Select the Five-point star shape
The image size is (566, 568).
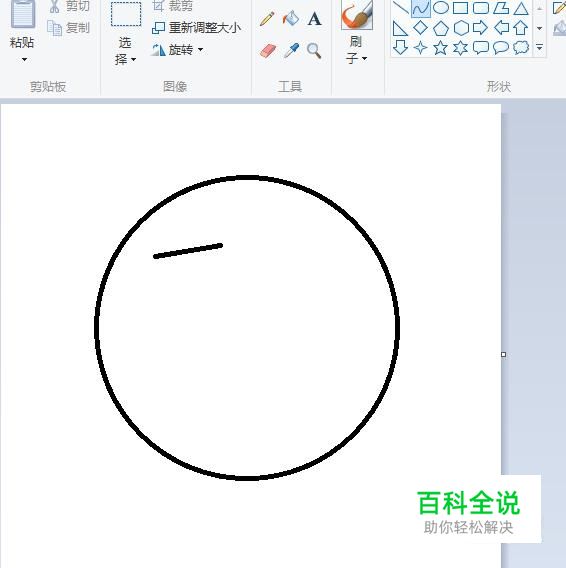[441, 48]
